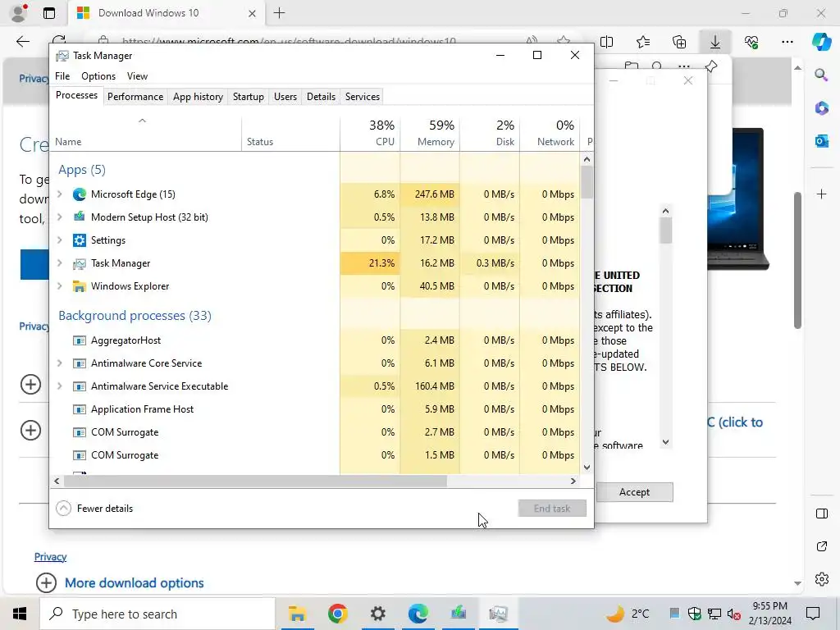Open Edge downloads toolbar icon

715,42
